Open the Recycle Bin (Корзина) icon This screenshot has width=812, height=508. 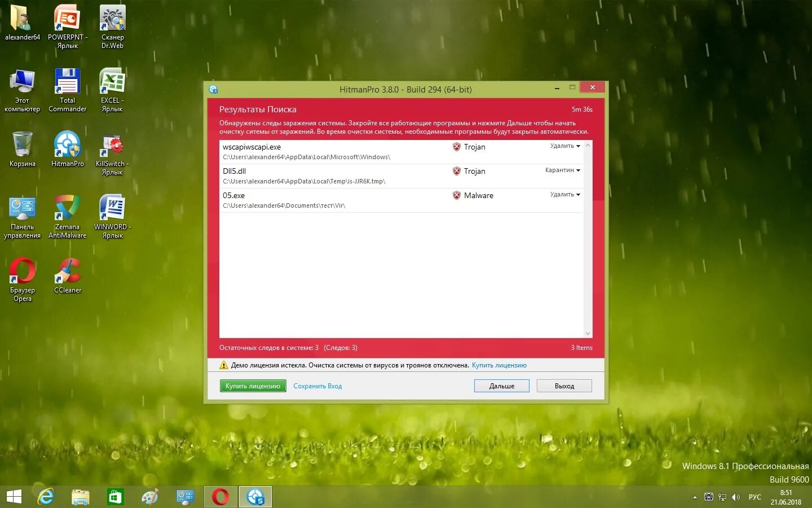click(x=22, y=144)
